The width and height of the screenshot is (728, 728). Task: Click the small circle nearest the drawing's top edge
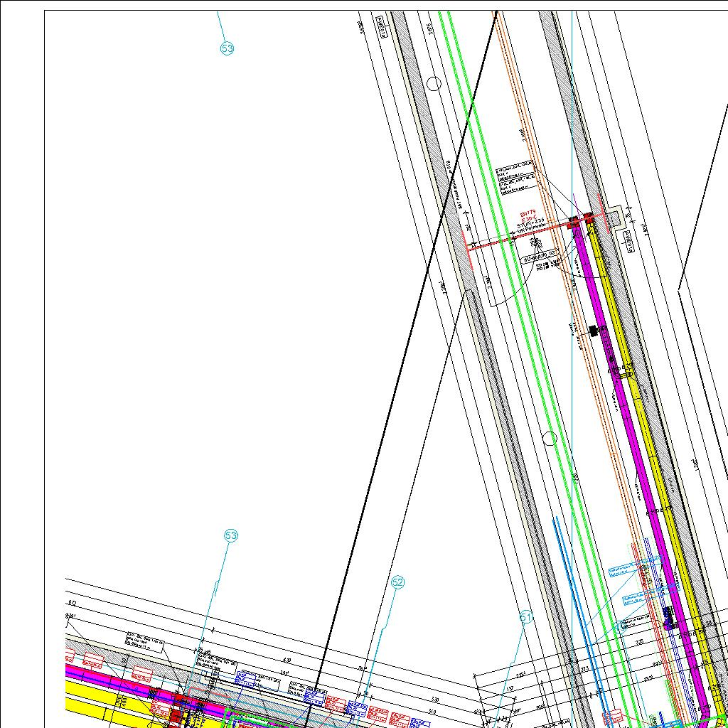click(434, 84)
